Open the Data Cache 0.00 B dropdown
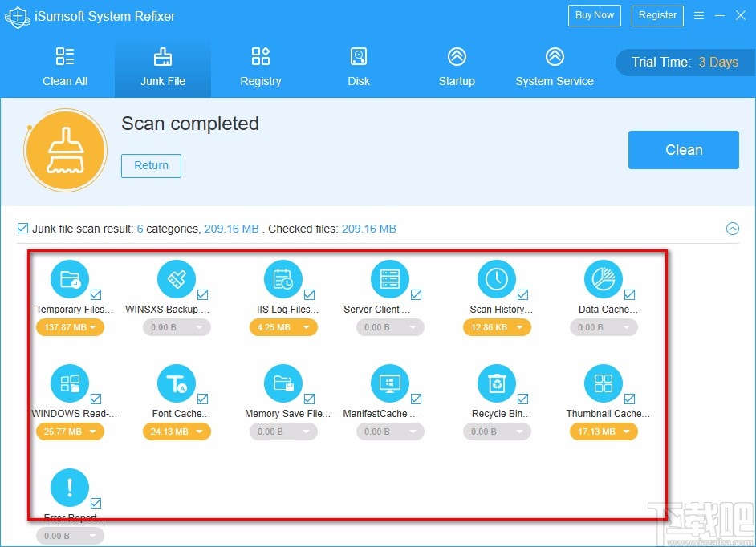The width and height of the screenshot is (756, 547). (604, 327)
